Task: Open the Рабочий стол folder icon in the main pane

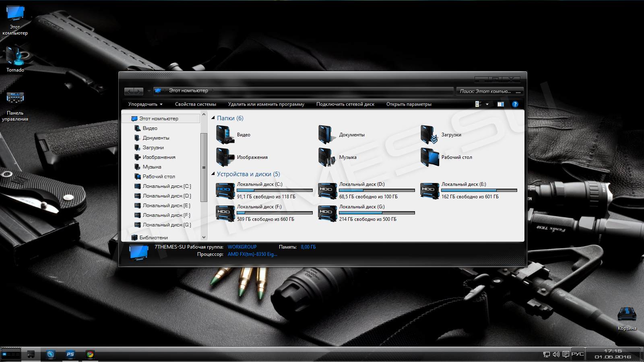Action: click(x=430, y=157)
